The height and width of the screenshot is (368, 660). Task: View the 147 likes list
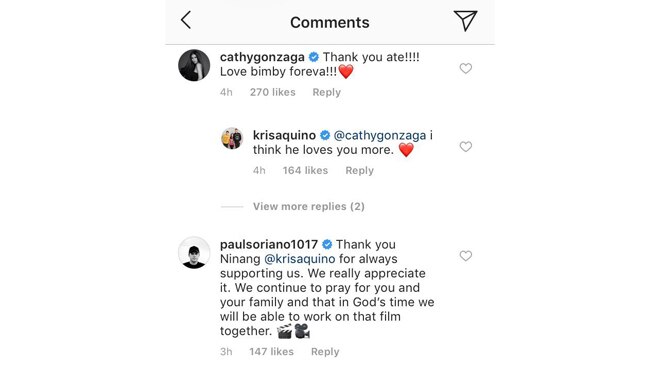point(271,352)
